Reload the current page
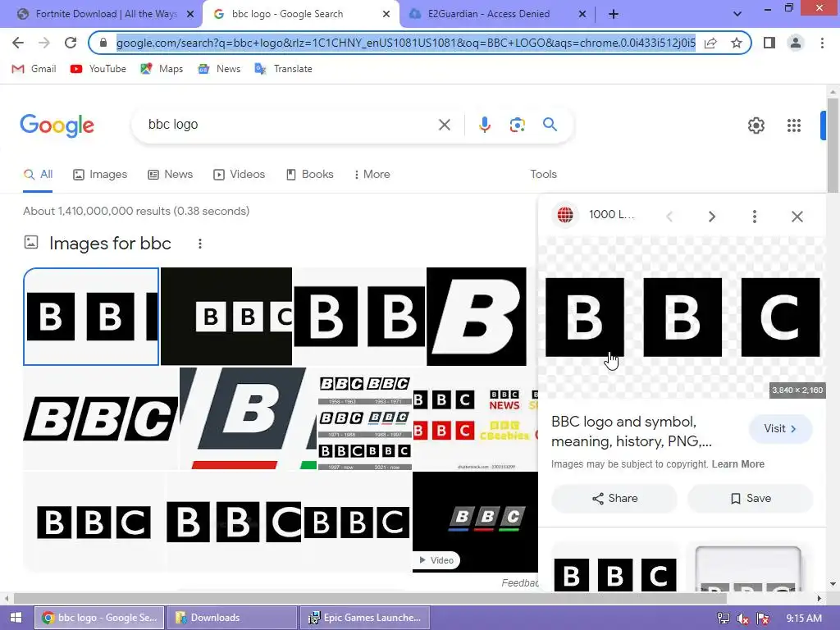 [x=71, y=43]
